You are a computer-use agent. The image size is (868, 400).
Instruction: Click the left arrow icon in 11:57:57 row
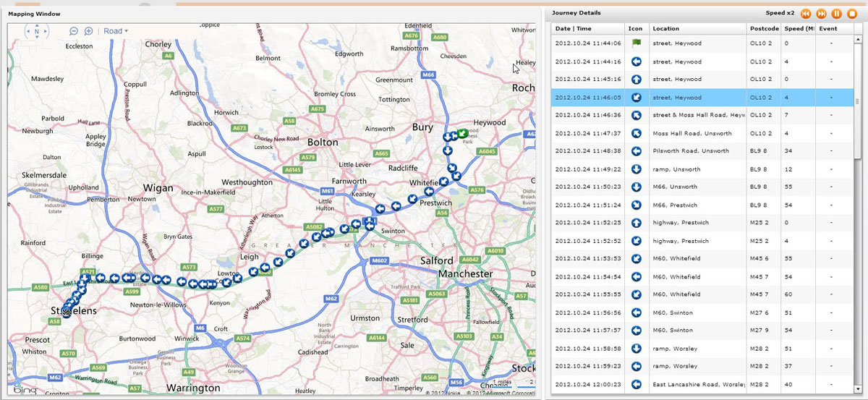636,331
